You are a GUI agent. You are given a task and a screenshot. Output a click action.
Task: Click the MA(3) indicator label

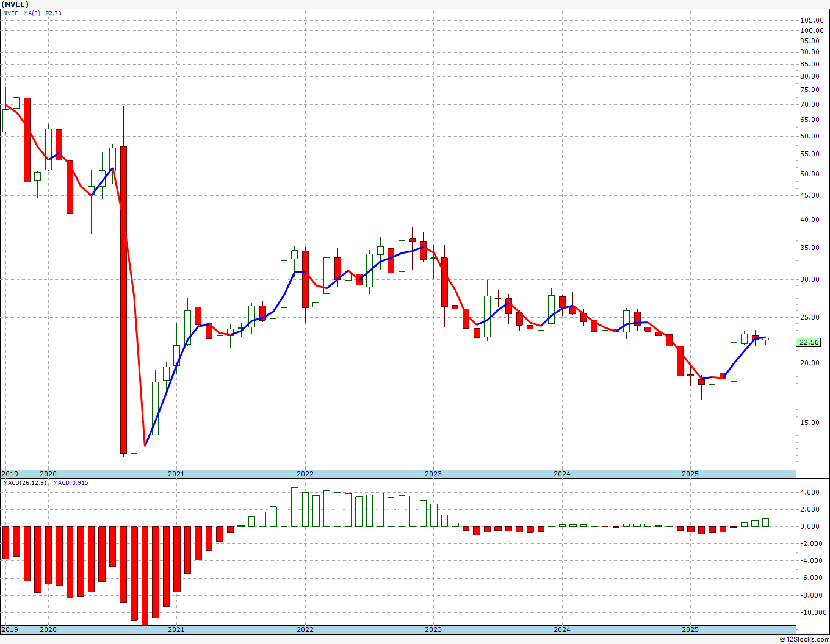point(32,13)
